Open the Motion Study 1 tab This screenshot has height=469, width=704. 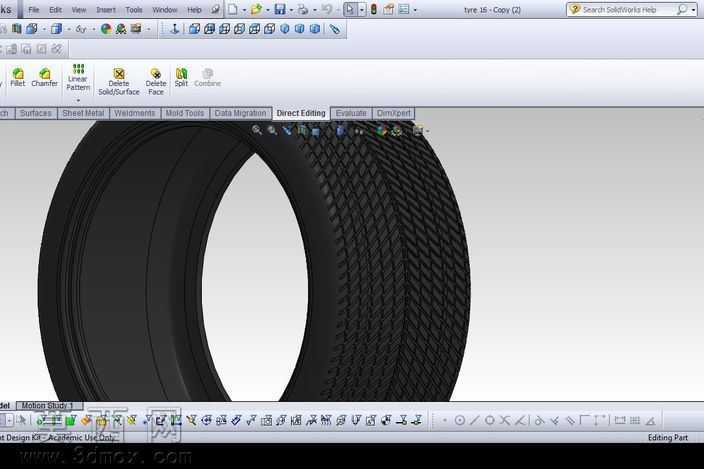pyautogui.click(x=48, y=405)
